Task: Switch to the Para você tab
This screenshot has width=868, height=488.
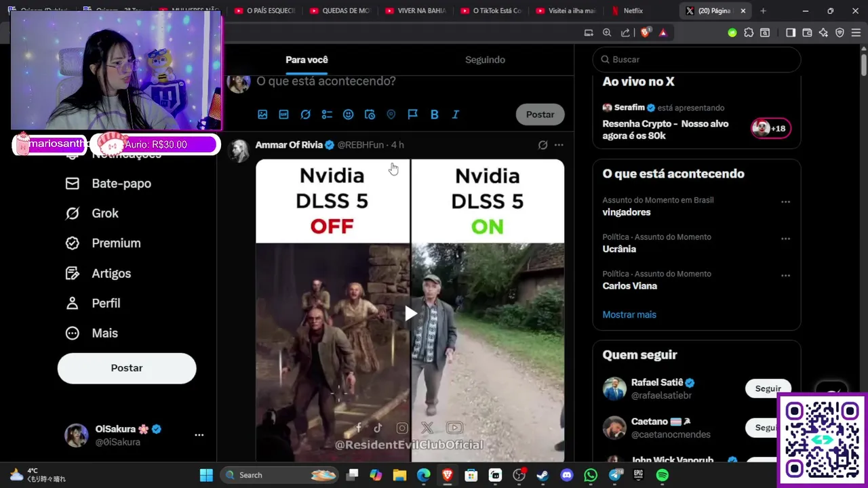Action: [x=307, y=60]
